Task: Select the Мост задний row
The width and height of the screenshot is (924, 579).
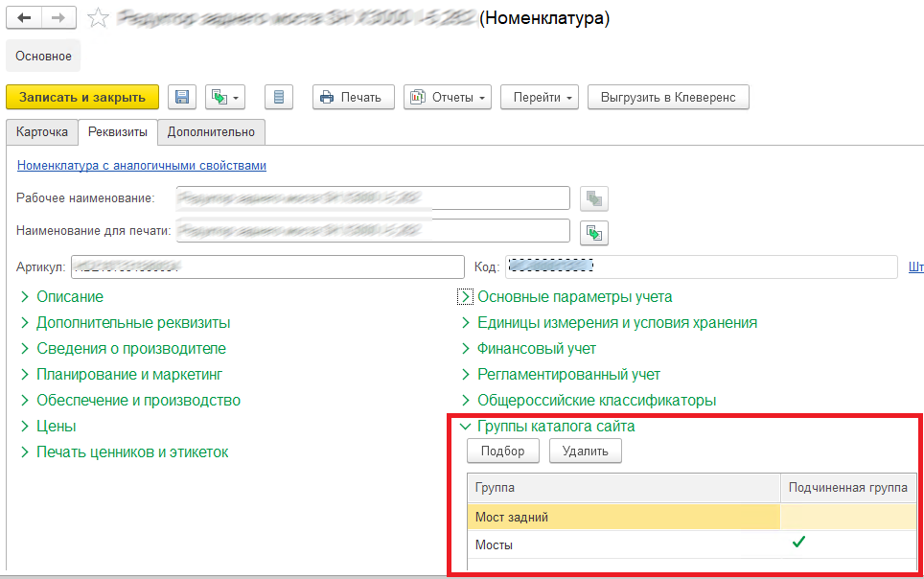Action: pos(692,517)
